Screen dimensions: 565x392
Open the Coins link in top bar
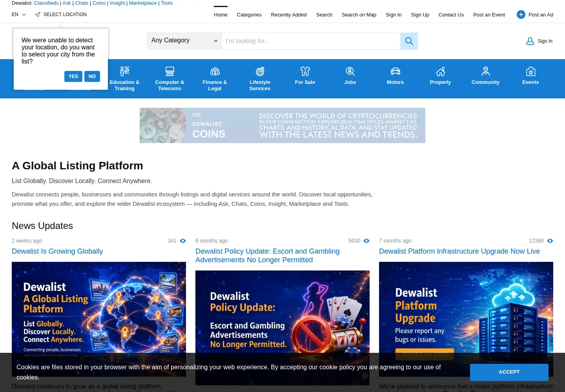pos(99,3)
